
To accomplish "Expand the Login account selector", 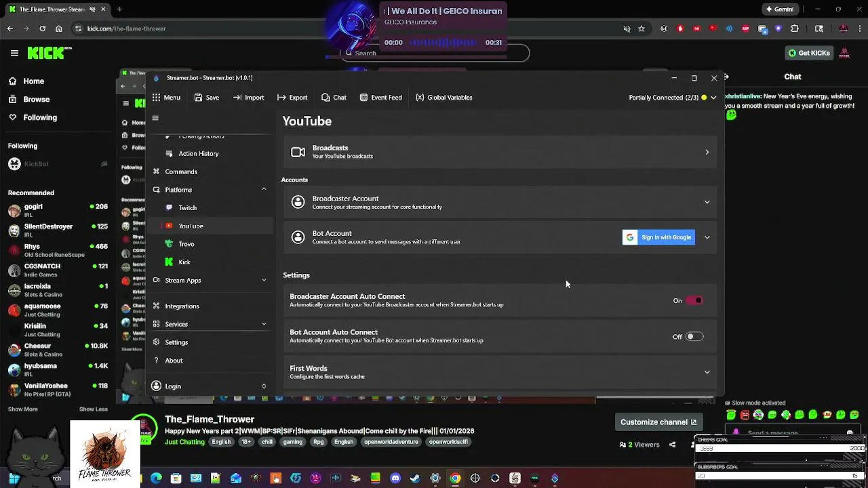I will pyautogui.click(x=264, y=386).
